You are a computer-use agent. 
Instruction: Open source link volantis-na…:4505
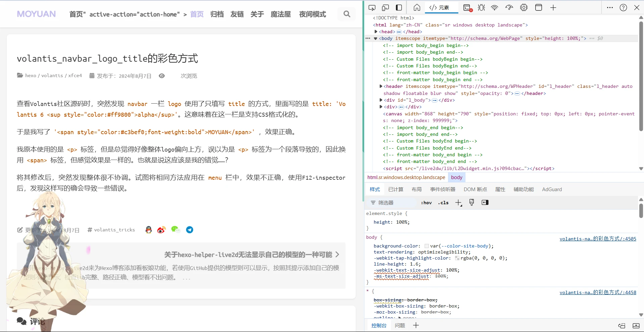click(598, 239)
